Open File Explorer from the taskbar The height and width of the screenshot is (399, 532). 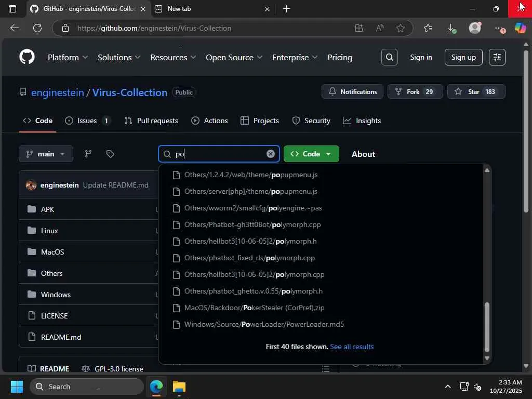(x=179, y=387)
